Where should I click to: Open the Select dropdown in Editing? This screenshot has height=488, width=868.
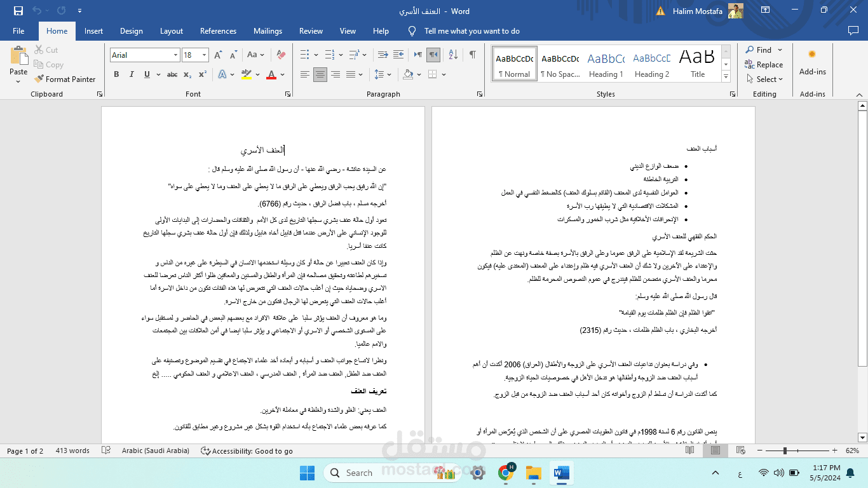point(764,79)
